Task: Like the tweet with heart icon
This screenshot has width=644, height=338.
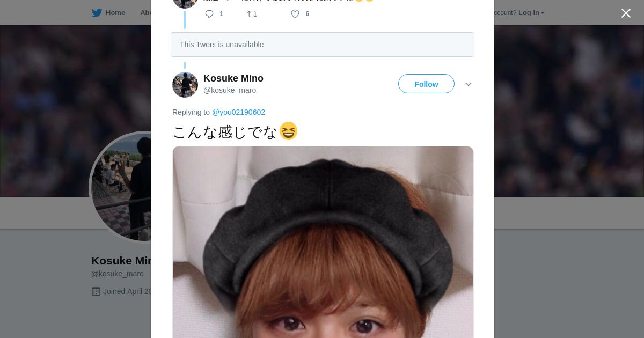Action: point(295,14)
